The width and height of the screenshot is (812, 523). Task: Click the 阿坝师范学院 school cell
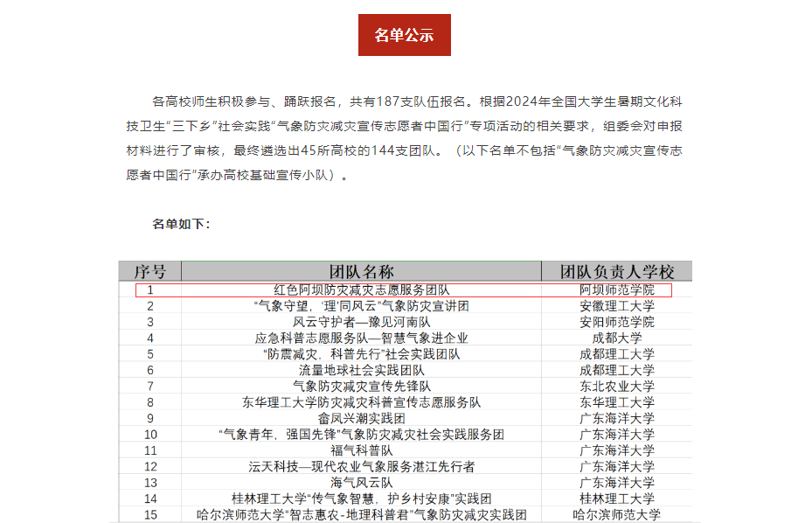pyautogui.click(x=616, y=289)
